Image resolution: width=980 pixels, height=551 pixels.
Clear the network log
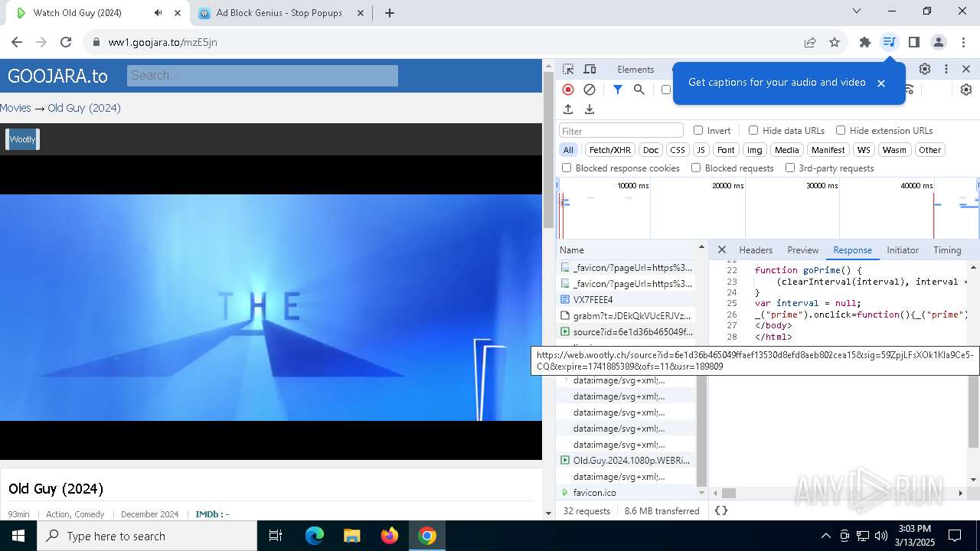[590, 90]
